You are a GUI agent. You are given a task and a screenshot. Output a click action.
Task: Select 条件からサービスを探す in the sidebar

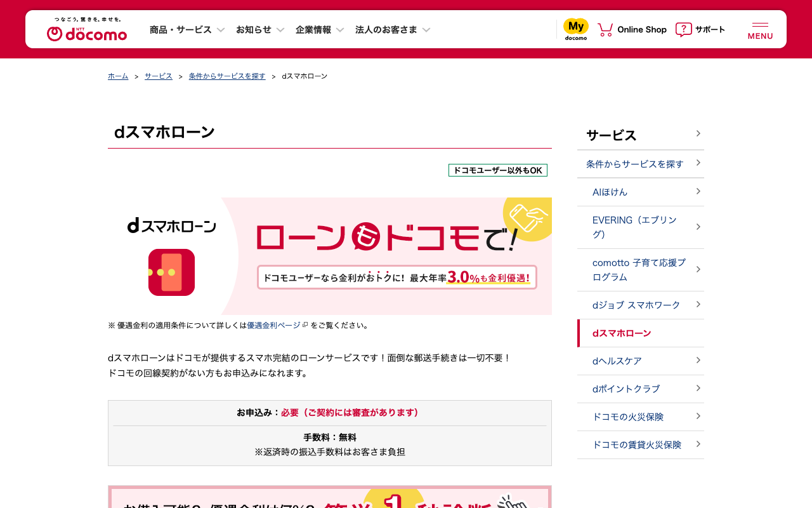[x=641, y=164]
